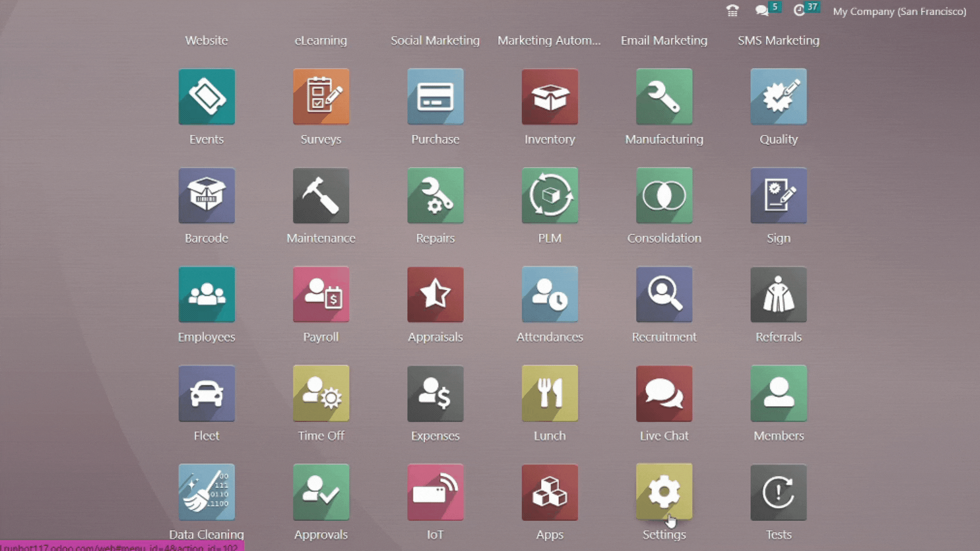This screenshot has height=551, width=980.
Task: Open the Time Off app
Action: click(321, 394)
